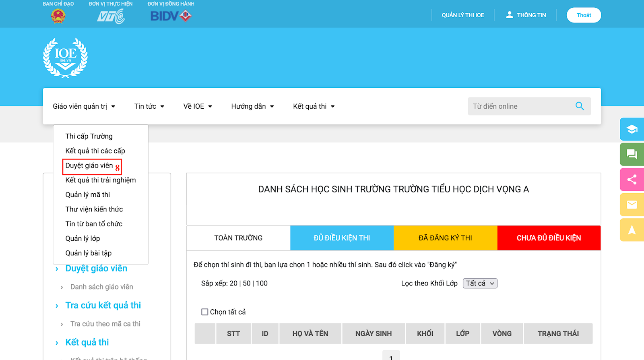Expand the "Tin tức" menu
Screen dimensions: 644x360
[149, 106]
